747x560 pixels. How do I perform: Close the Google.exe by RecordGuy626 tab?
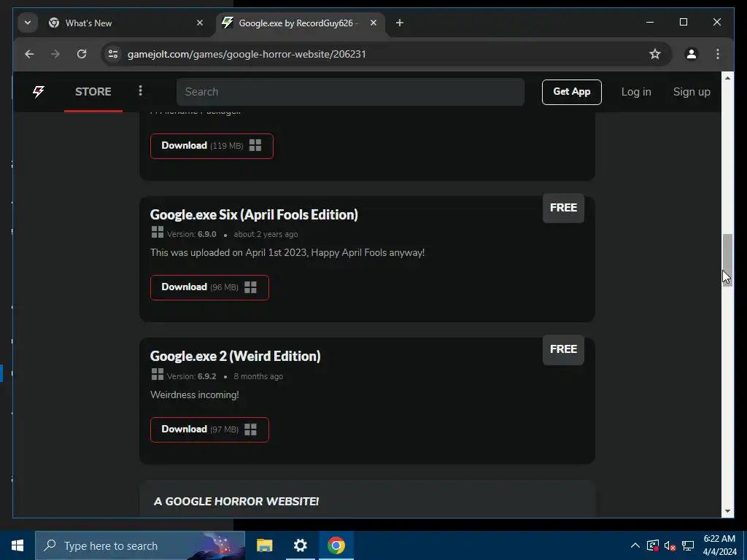(x=373, y=23)
